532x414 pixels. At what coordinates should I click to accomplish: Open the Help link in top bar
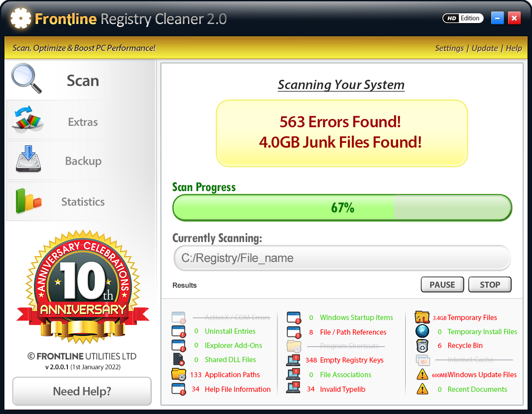pyautogui.click(x=514, y=48)
